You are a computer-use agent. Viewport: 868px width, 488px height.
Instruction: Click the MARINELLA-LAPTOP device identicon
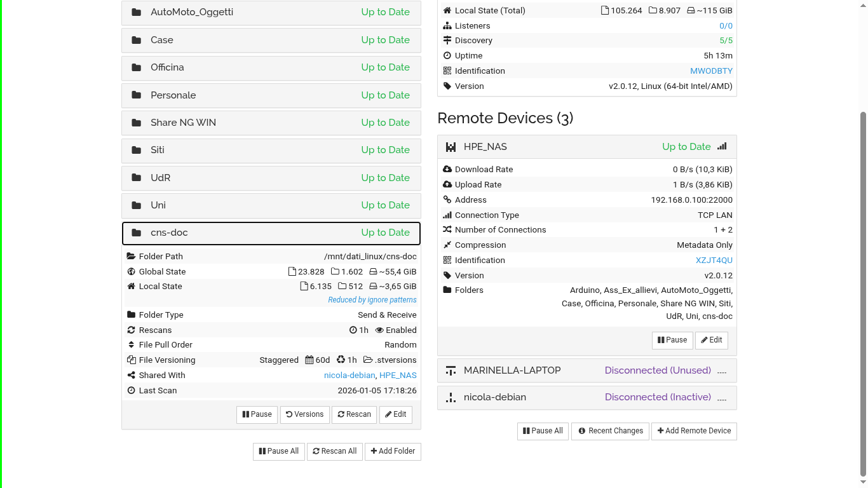tap(451, 370)
